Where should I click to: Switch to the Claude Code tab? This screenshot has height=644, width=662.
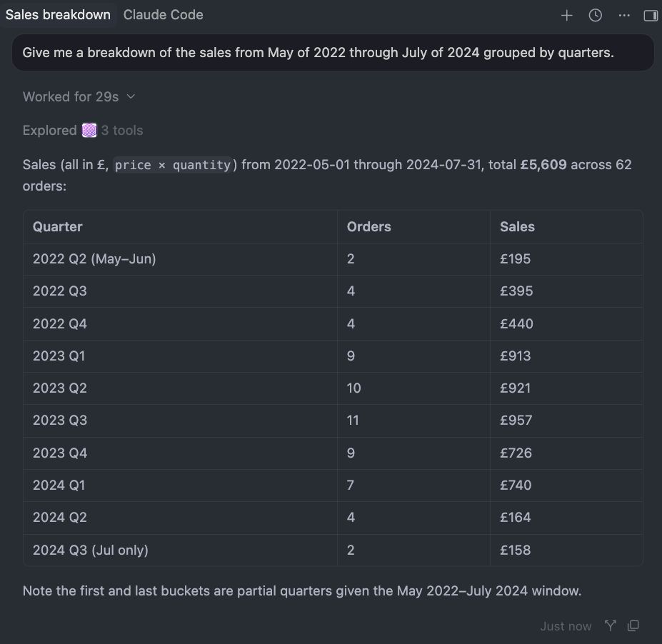tap(163, 15)
